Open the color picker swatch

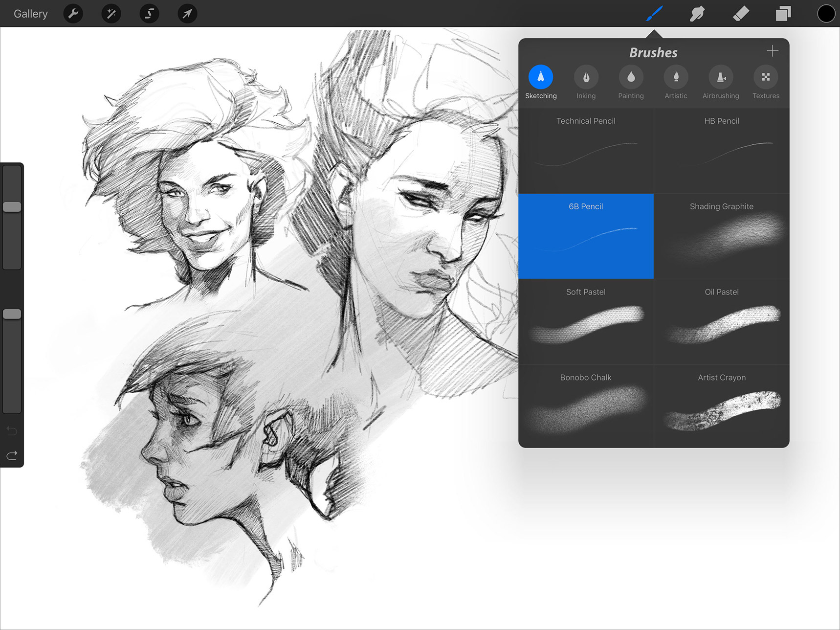pos(826,14)
